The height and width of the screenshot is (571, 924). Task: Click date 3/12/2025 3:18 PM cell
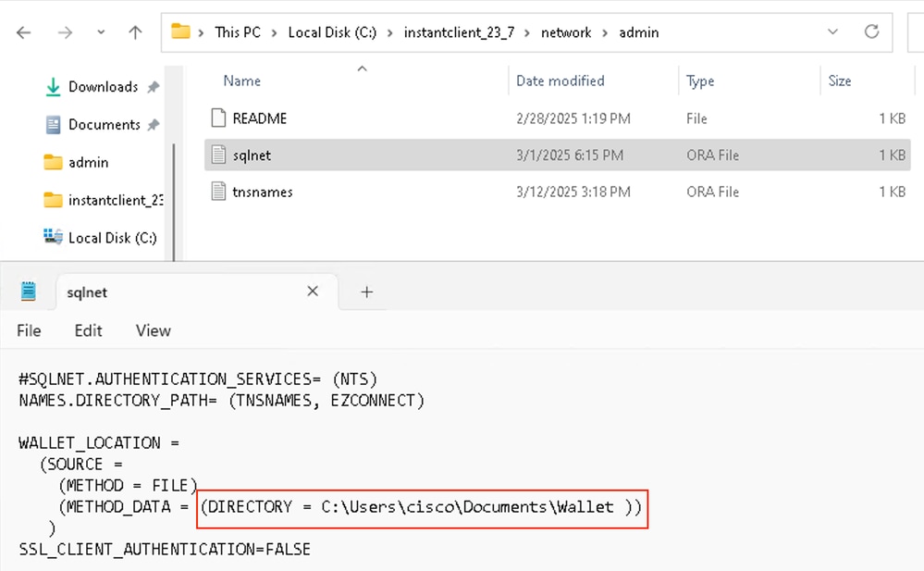[573, 192]
